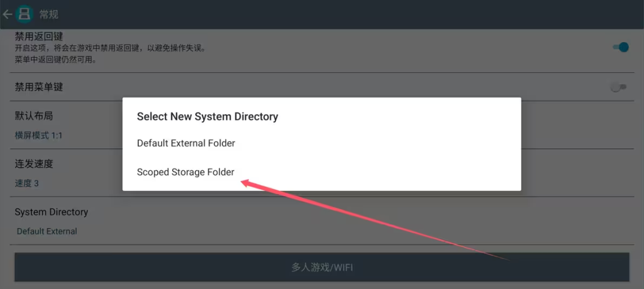Image resolution: width=644 pixels, height=289 pixels.
Task: Click the 菜单中返回键仍然可用 note text
Action: [x=60, y=60]
